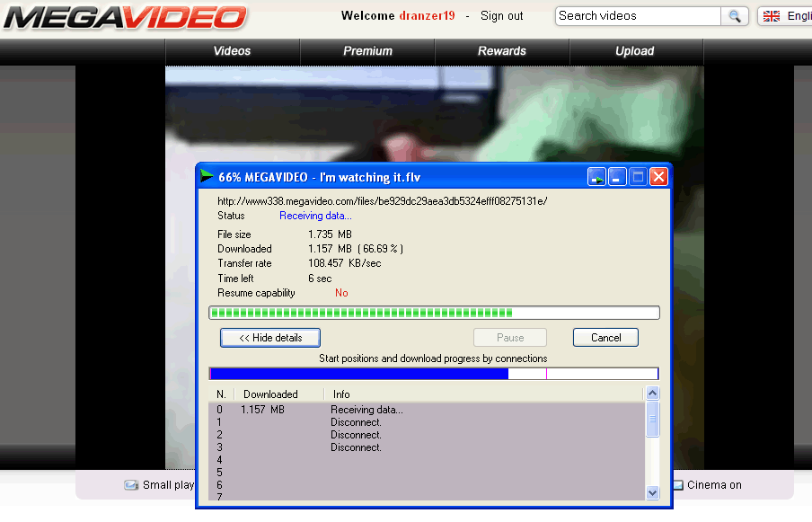The height and width of the screenshot is (522, 812).
Task: Click the Info column header
Action: 483,394
